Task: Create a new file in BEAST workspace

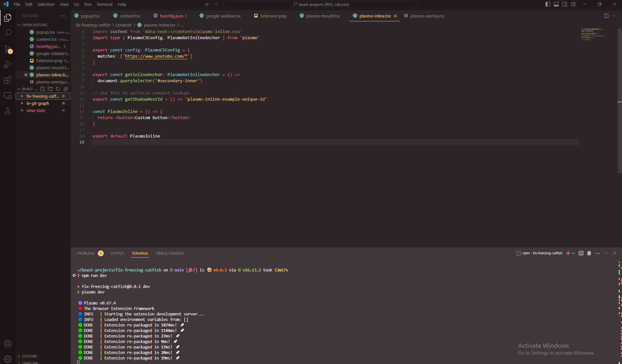Action: [42, 89]
